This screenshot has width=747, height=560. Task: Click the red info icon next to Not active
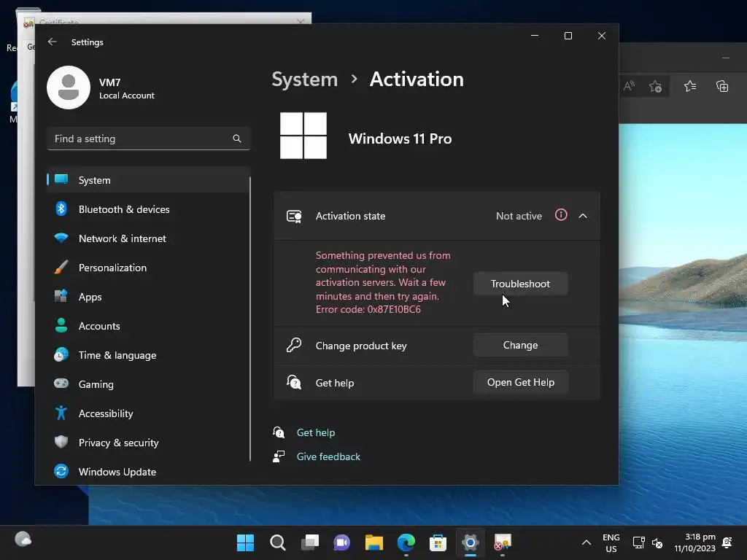pos(561,215)
